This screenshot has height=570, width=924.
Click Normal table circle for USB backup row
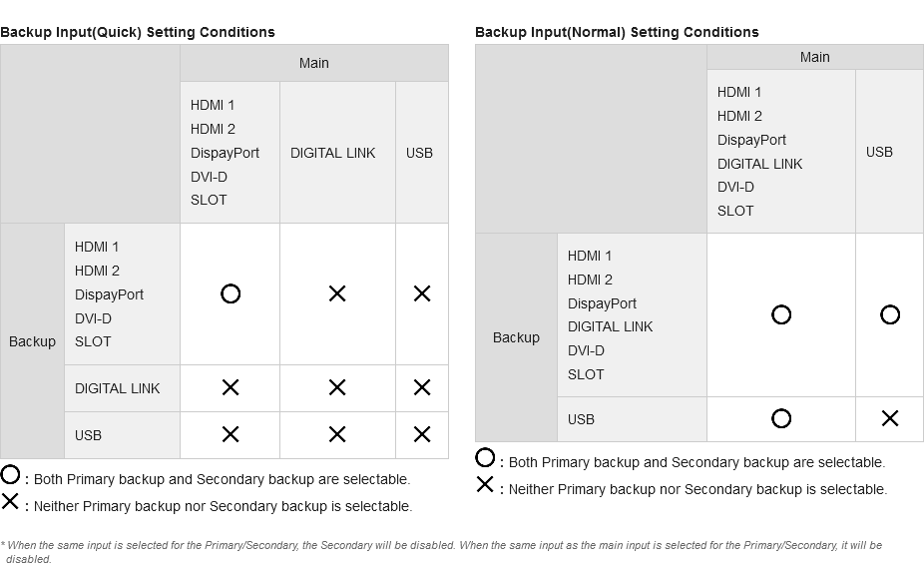[781, 418]
